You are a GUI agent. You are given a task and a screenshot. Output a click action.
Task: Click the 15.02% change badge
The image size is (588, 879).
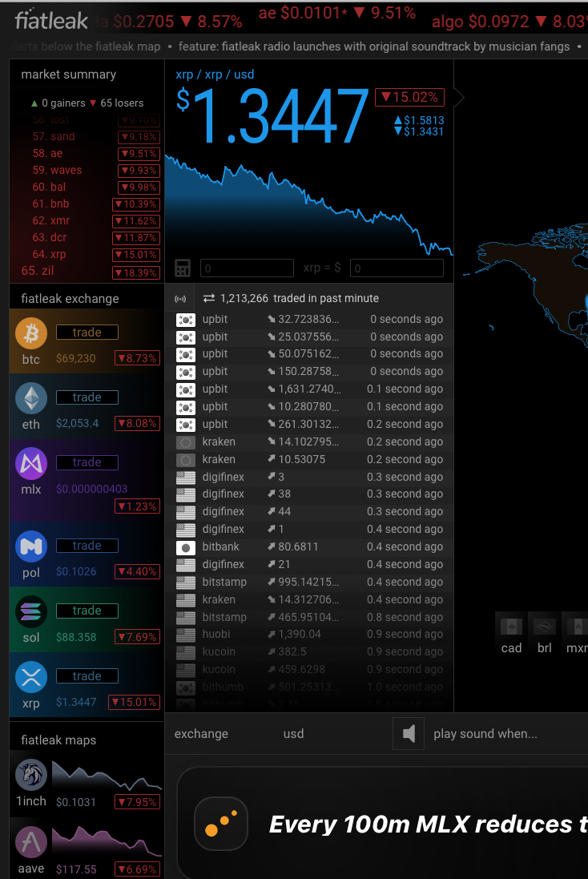pos(409,97)
